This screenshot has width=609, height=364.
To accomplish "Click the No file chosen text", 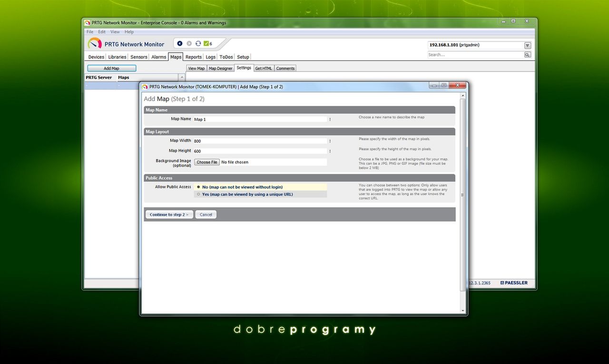I will pos(235,162).
